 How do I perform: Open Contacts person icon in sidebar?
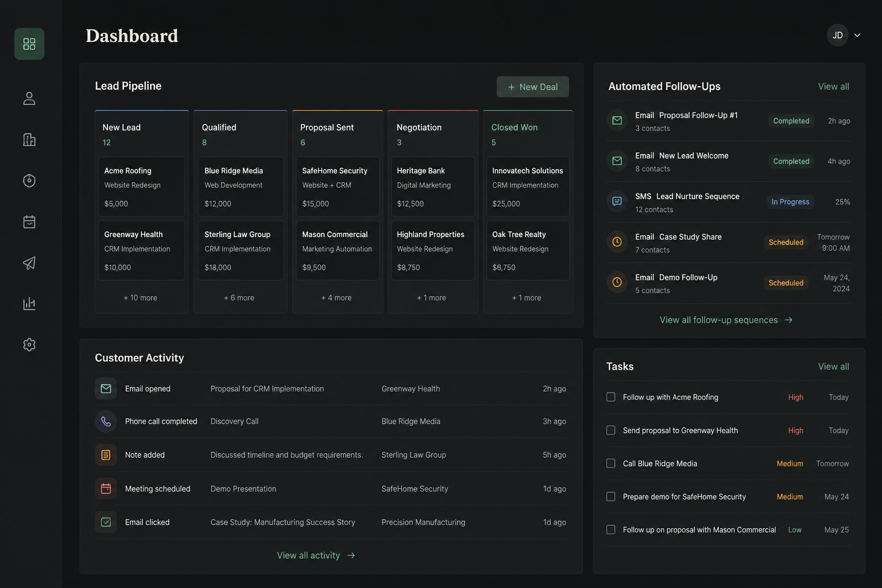click(x=29, y=99)
